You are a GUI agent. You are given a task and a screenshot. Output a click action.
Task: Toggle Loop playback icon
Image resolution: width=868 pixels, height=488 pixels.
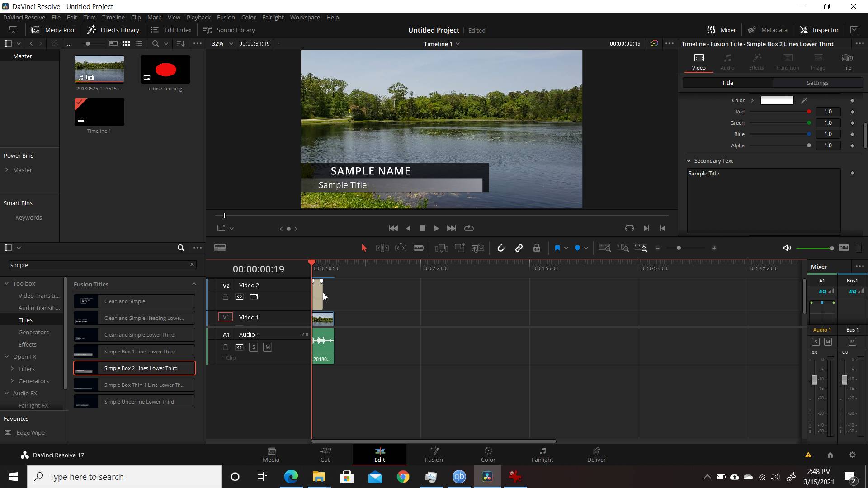coord(469,229)
